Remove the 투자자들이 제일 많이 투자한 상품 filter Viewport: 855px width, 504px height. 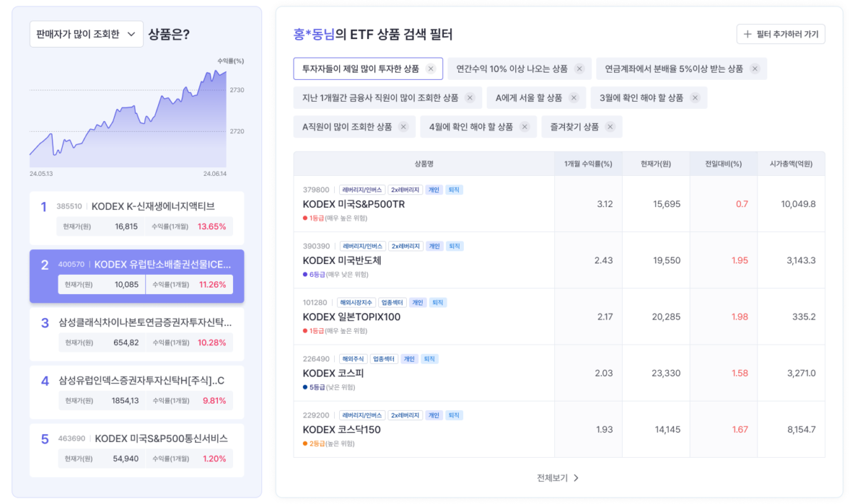(x=430, y=69)
